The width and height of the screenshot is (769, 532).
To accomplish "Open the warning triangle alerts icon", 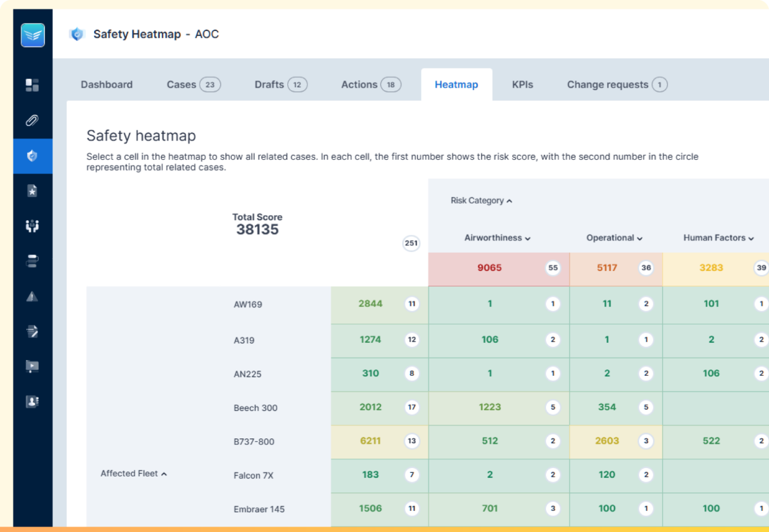I will tap(33, 296).
